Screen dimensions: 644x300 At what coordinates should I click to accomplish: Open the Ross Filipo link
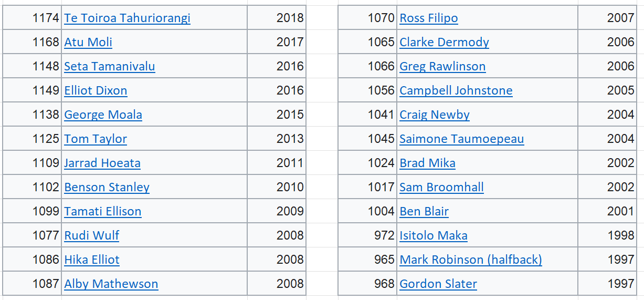pyautogui.click(x=429, y=18)
